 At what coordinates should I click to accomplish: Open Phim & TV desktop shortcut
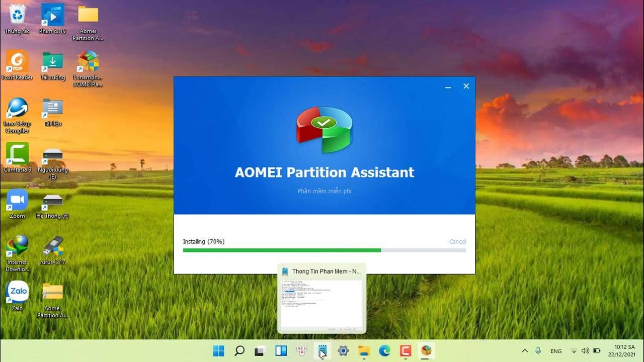53,19
